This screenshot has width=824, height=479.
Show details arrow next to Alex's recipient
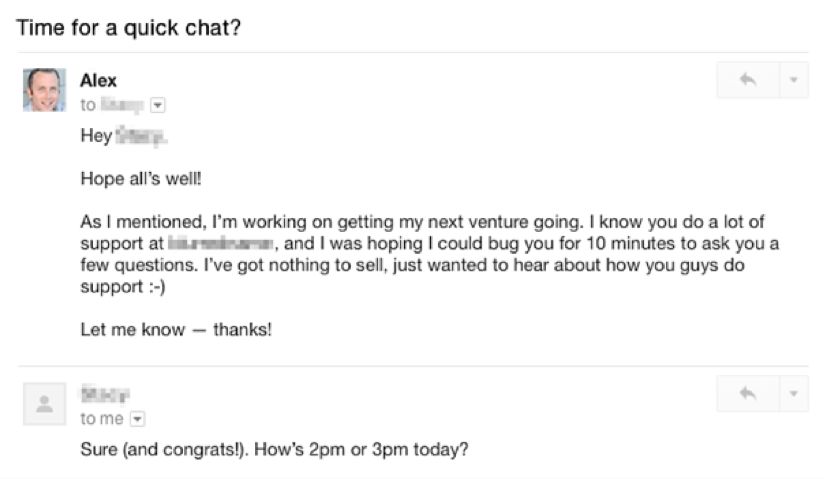click(157, 104)
